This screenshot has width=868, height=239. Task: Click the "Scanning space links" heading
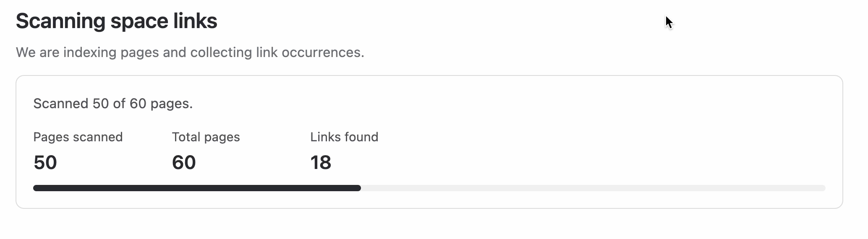pyautogui.click(x=116, y=21)
